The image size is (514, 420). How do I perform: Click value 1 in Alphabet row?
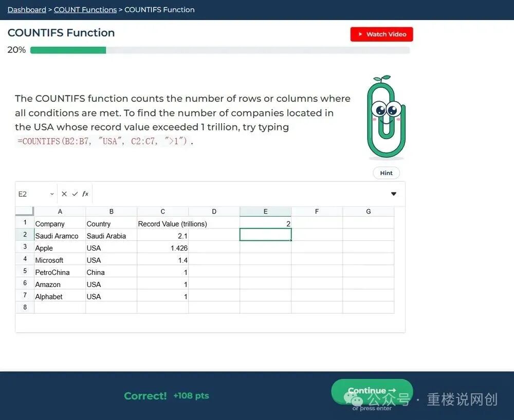(x=162, y=295)
